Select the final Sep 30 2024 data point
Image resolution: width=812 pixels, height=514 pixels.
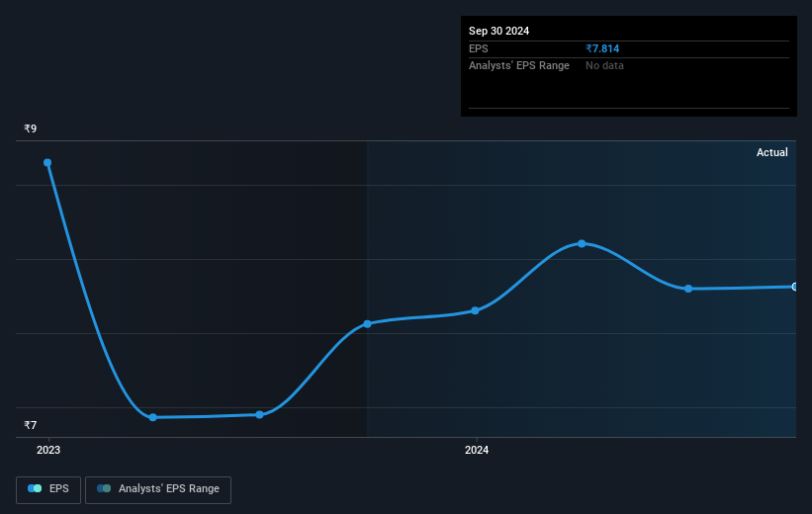794,287
